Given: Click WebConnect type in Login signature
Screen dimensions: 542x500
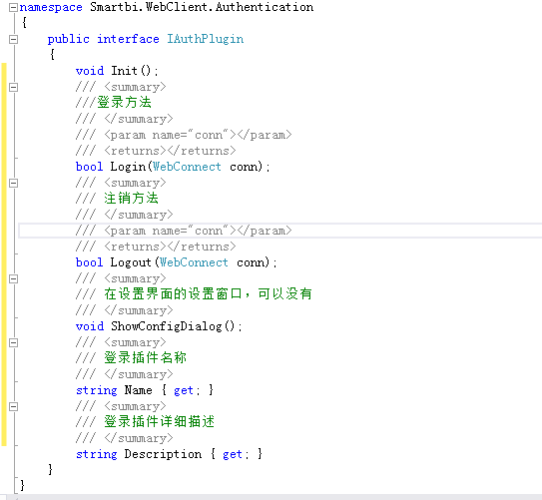Looking at the screenshot, I should (x=187, y=167).
